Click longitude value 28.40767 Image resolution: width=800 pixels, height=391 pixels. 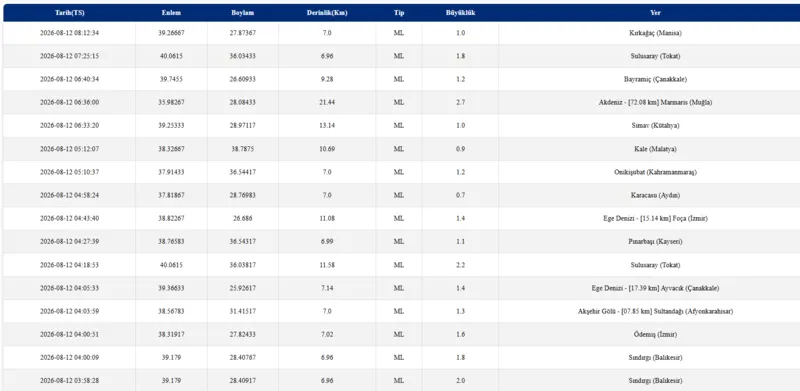(x=243, y=358)
